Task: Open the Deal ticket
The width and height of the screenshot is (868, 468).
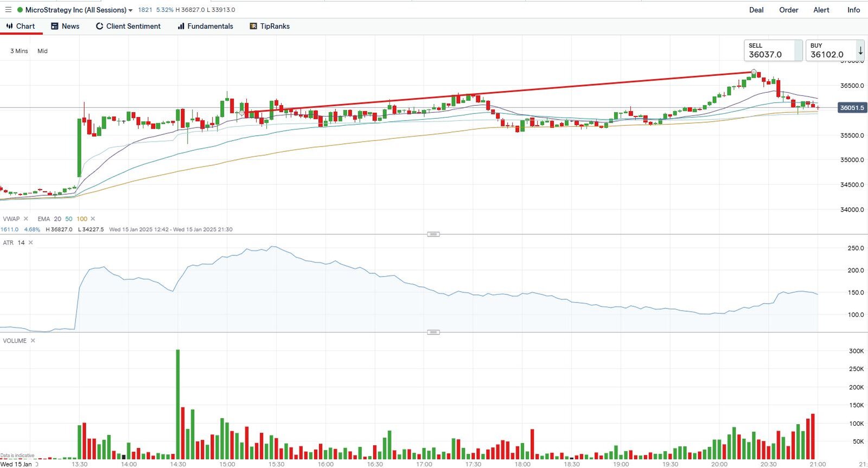Action: pos(756,10)
